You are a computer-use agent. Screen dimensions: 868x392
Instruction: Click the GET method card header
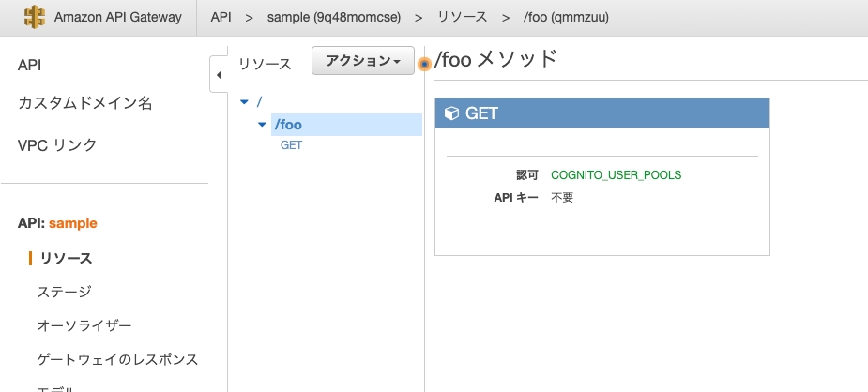point(602,113)
